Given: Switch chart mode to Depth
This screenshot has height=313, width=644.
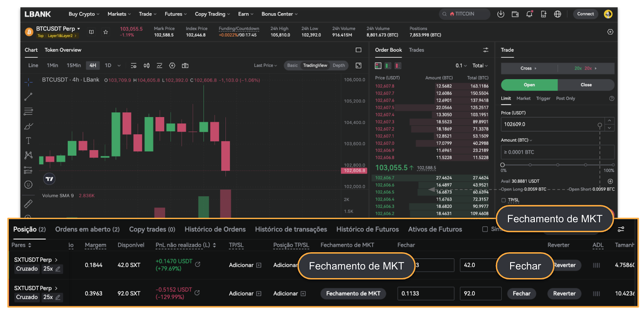Looking at the screenshot, I should click(339, 65).
